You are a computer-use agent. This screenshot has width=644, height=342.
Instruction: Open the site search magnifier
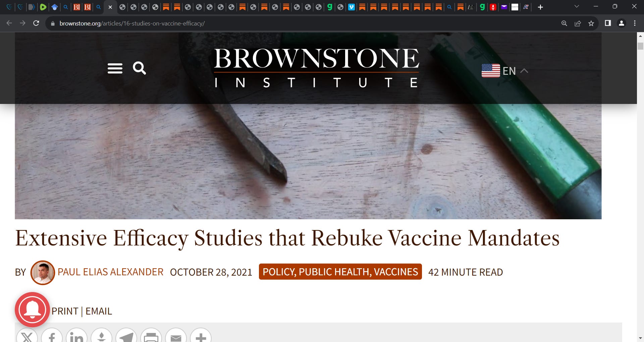click(x=139, y=68)
